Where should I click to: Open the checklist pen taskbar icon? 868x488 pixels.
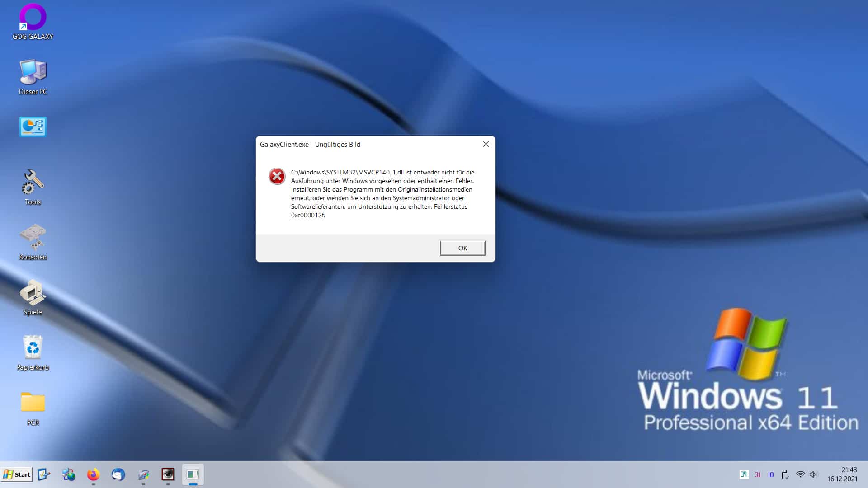[44, 474]
